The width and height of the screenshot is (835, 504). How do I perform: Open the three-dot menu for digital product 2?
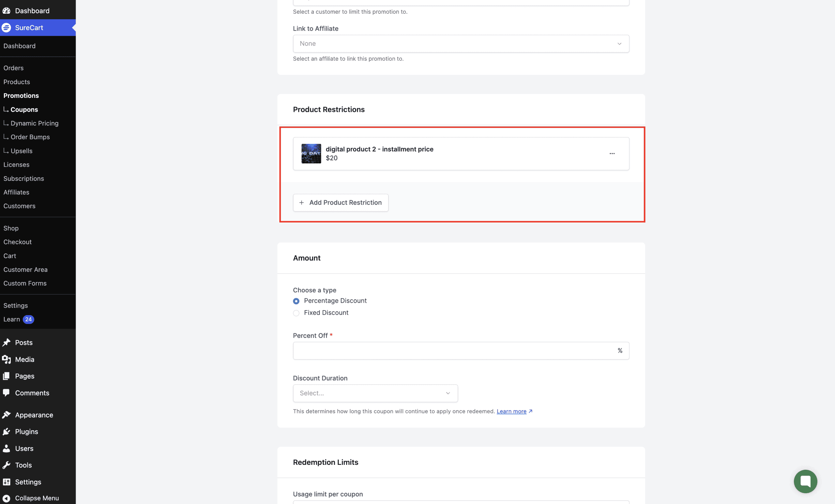(x=612, y=154)
